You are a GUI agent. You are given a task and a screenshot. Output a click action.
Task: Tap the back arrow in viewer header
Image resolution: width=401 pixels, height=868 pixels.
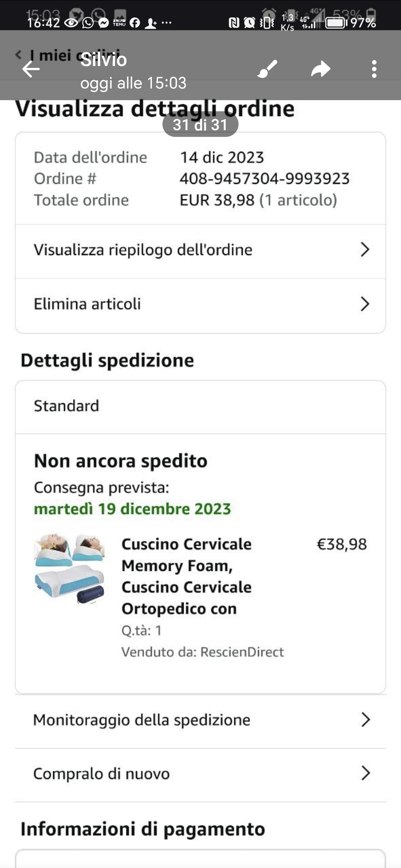[31, 69]
